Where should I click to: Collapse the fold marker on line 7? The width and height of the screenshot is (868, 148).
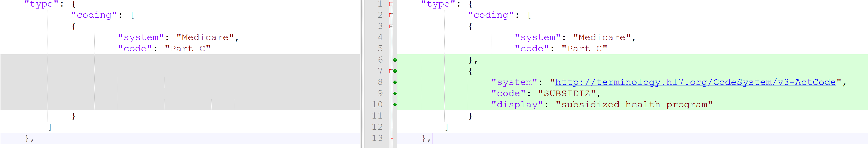pos(391,71)
